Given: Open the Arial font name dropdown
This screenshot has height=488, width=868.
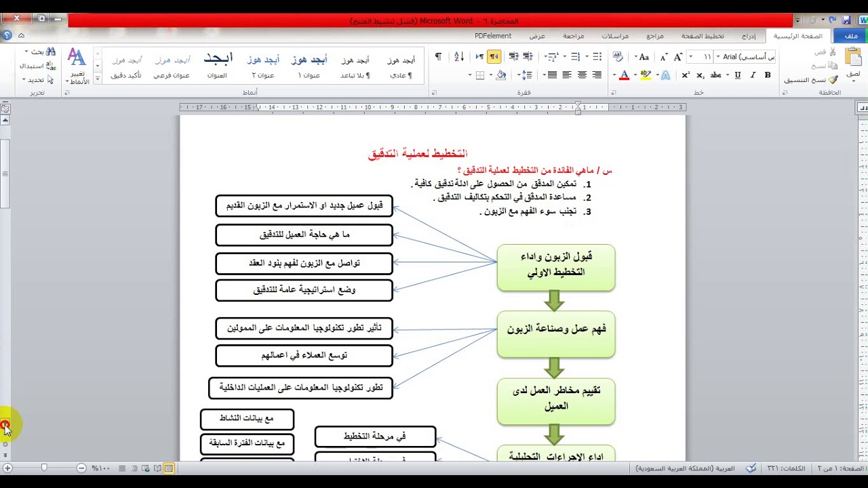Looking at the screenshot, I should point(718,57).
